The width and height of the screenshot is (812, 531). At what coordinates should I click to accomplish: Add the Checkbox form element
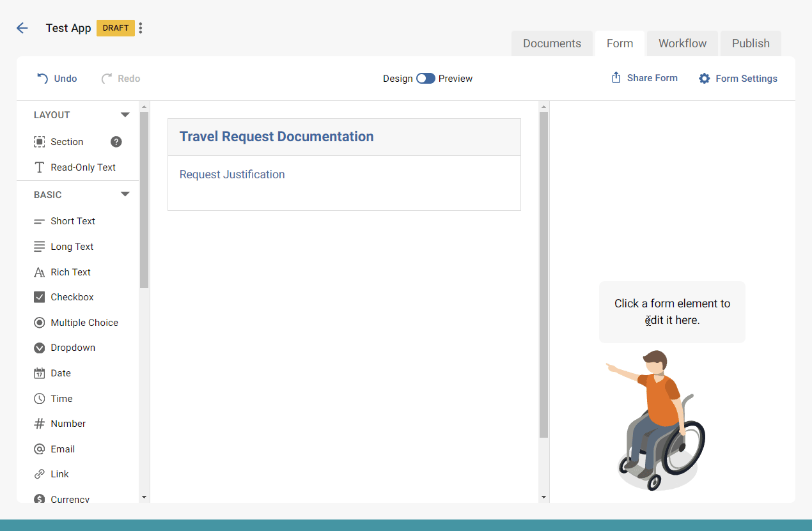click(x=72, y=297)
